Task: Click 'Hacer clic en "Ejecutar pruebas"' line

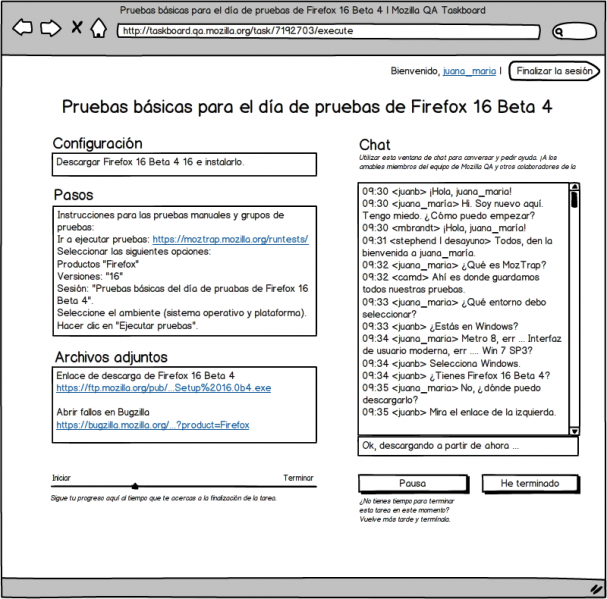Action: pos(127,326)
